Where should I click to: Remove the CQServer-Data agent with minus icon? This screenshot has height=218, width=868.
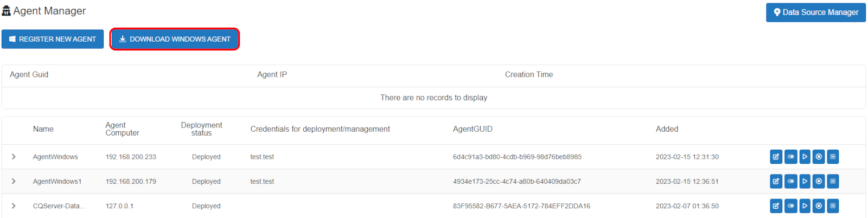coord(833,206)
